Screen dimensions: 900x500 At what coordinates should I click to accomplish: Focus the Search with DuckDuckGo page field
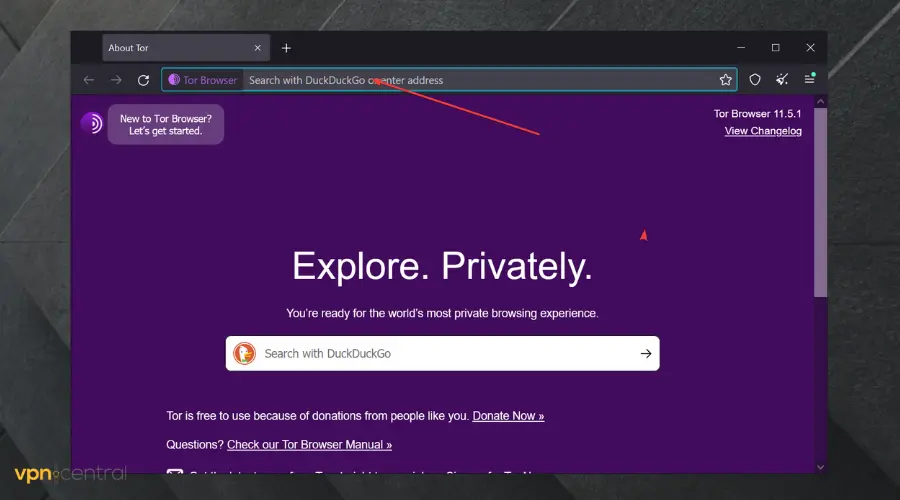click(442, 354)
